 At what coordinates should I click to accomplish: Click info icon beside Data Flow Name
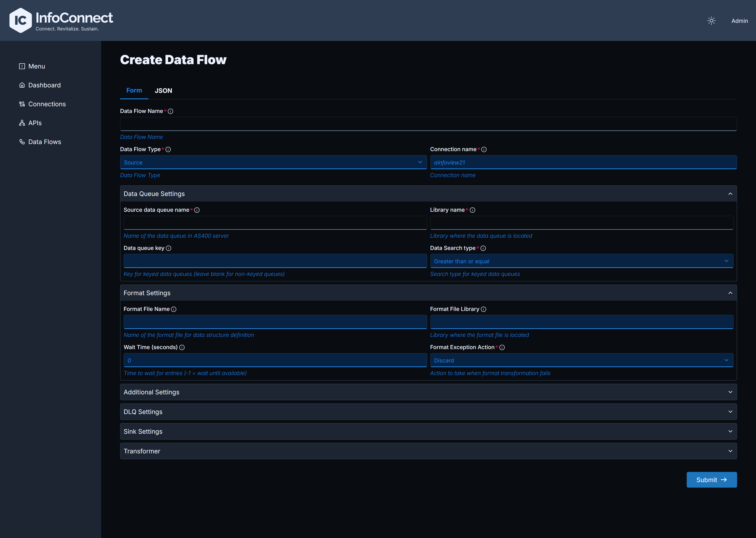click(x=170, y=111)
